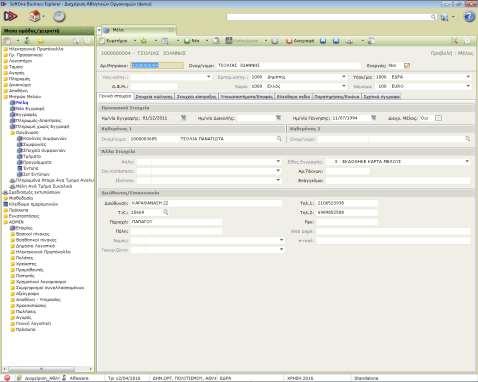Switch to the tab just before Παρατηρήσεις

(x=293, y=97)
